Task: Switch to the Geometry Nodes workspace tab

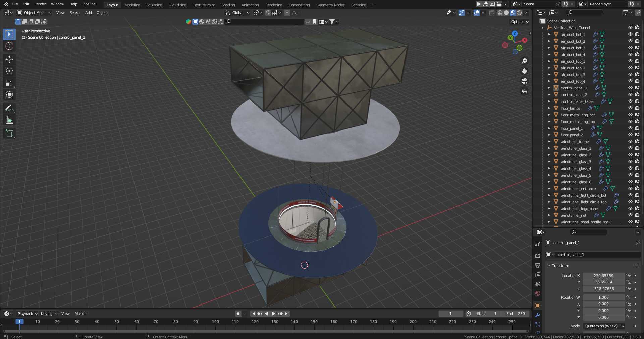Action: 330,5
